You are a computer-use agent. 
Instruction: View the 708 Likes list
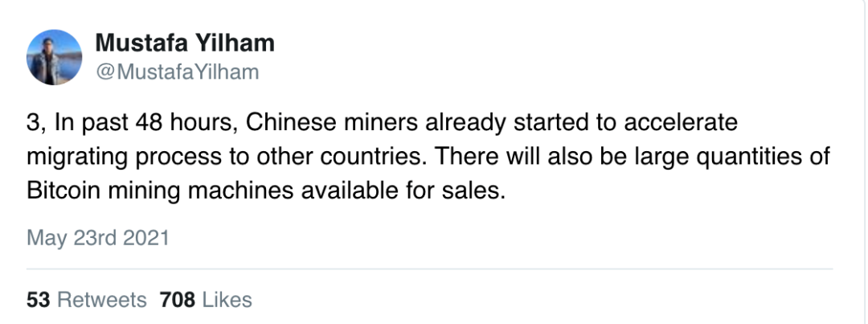pos(206,300)
